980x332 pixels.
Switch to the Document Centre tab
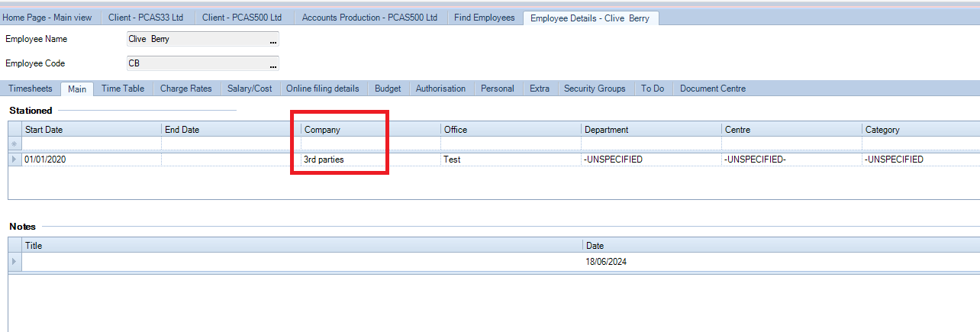coord(713,89)
